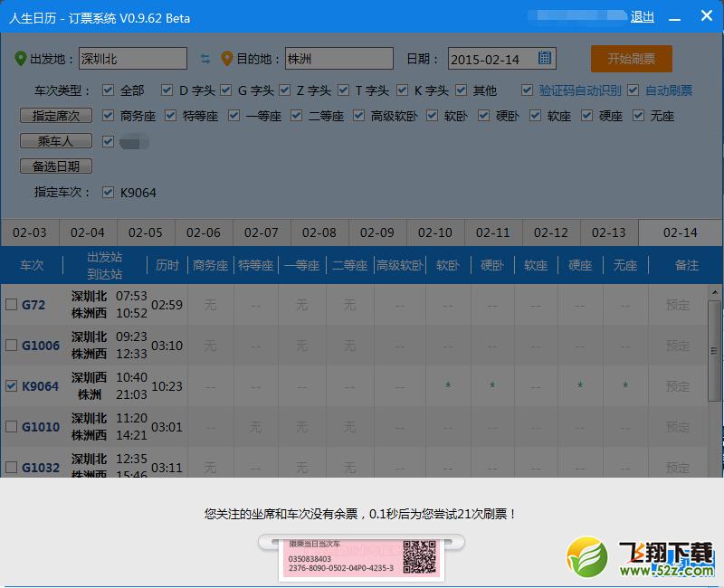Swap departure and destination stations icon
Image resolution: width=724 pixels, height=588 pixels.
click(x=205, y=59)
